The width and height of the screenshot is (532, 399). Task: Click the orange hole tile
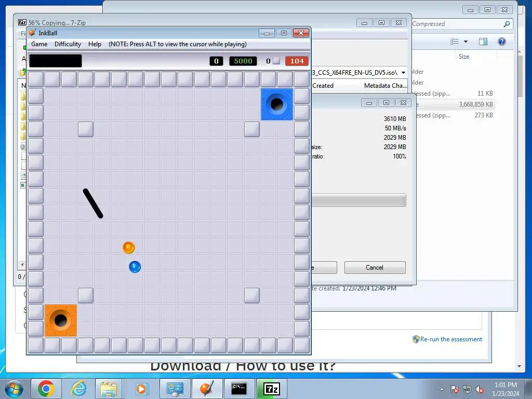61,320
